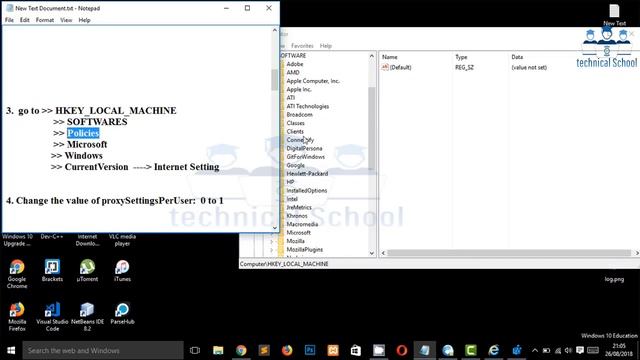
Task: Click Notepad scrollbar down arrow
Action: coord(275,228)
